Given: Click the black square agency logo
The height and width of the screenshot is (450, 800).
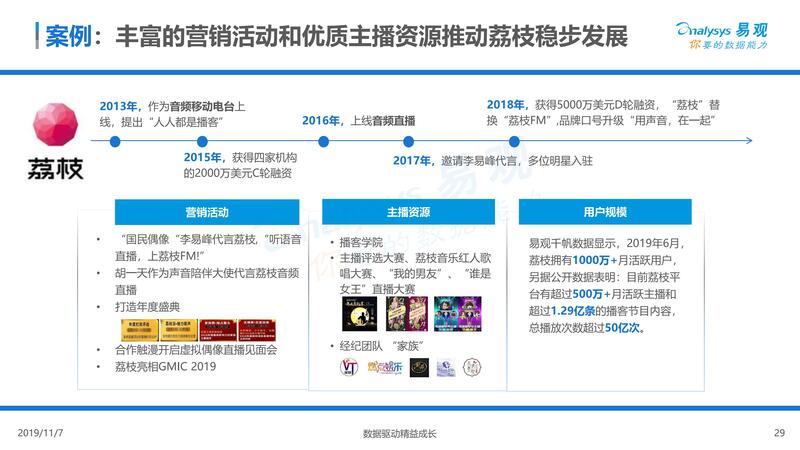Looking at the screenshot, I should pyautogui.click(x=418, y=367).
